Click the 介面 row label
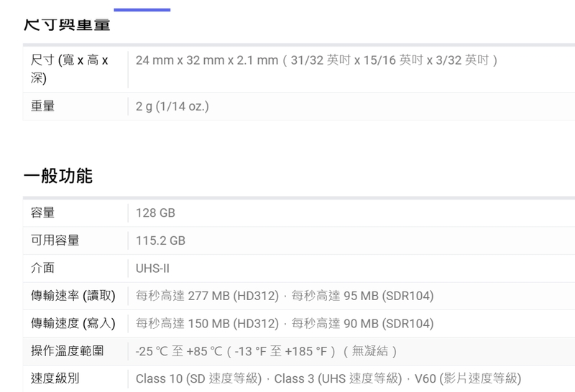575x392 pixels. coord(42,268)
